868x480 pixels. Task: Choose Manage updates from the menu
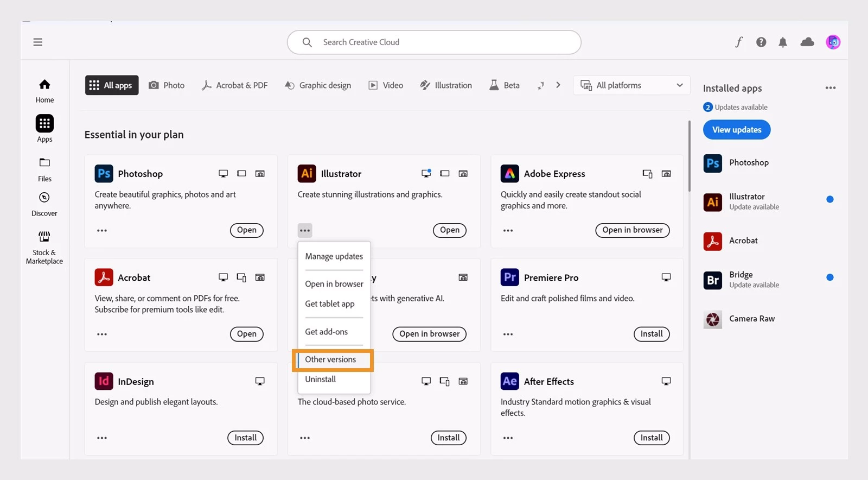point(334,256)
